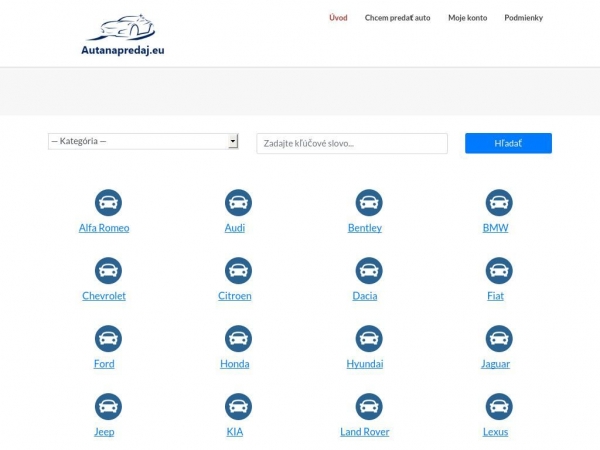The image size is (600, 450).
Task: Open the Jaguar category link
Action: click(x=496, y=364)
